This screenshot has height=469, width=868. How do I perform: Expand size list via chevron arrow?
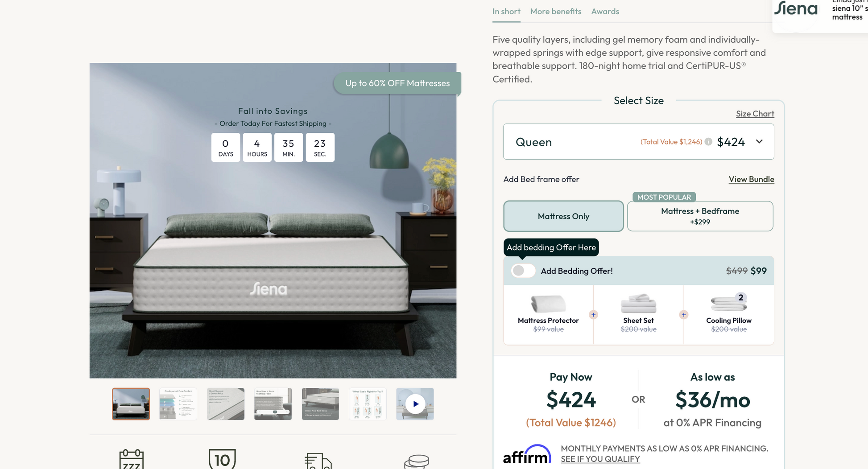pos(759,141)
